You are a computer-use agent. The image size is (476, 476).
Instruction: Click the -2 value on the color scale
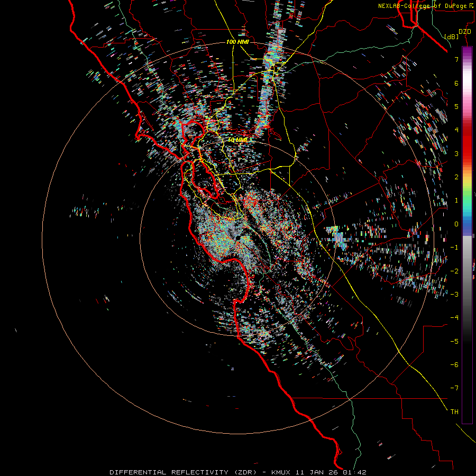point(454,271)
